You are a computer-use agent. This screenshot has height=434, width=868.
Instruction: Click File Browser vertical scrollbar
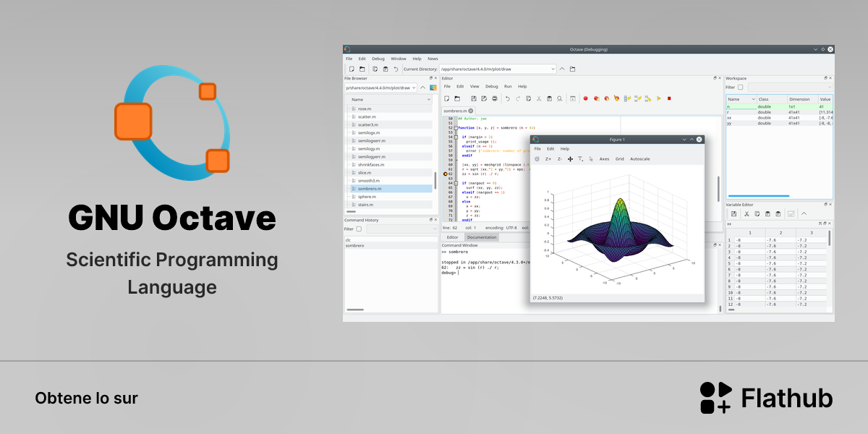point(435,181)
